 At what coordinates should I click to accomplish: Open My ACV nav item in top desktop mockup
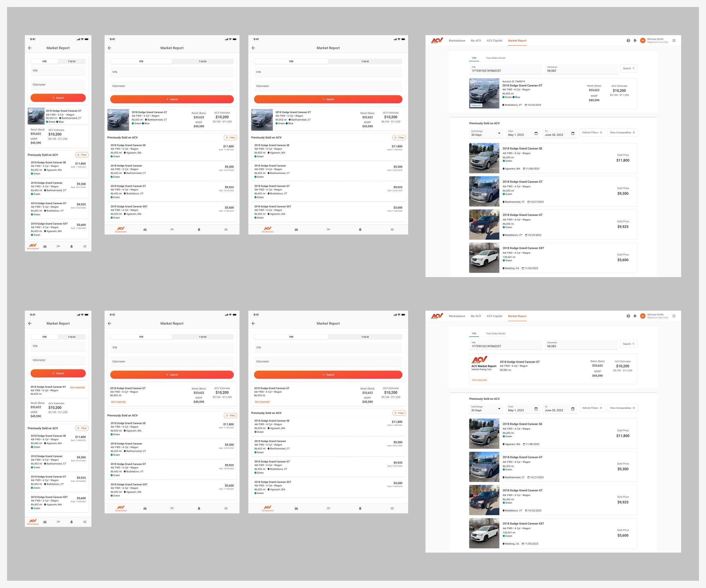[x=476, y=41]
